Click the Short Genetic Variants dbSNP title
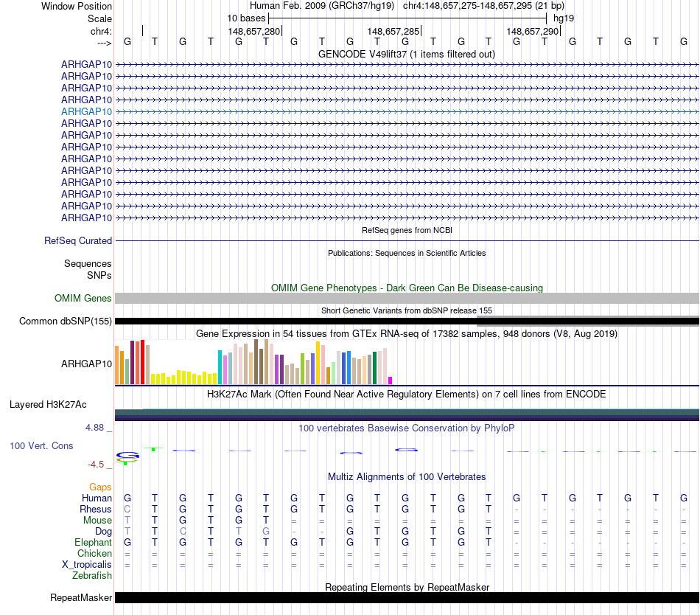The width and height of the screenshot is (700, 615). [407, 311]
